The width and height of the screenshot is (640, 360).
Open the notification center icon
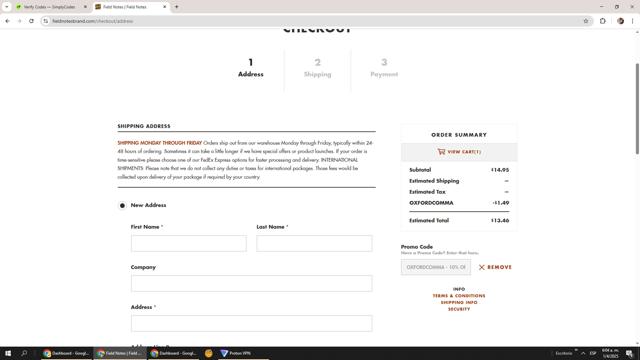[x=630, y=353]
